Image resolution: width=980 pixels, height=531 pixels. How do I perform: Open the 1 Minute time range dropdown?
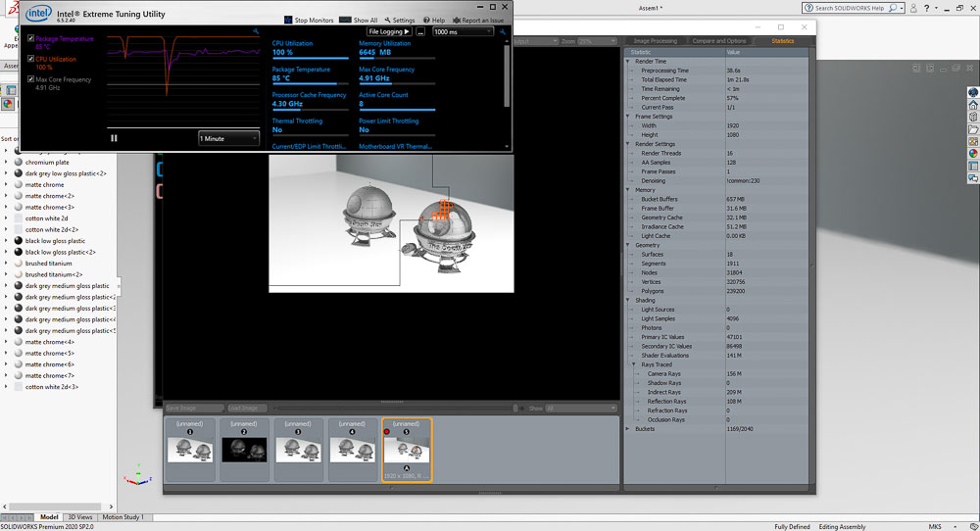click(x=228, y=138)
